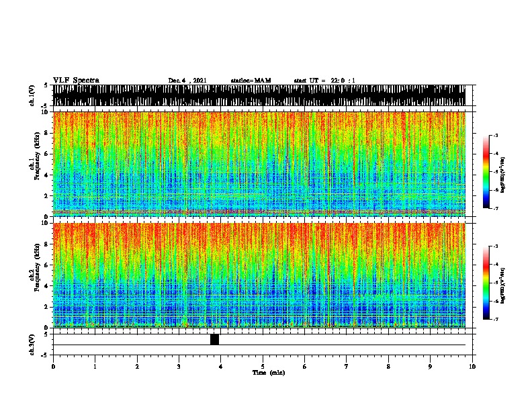Click the "ch.1(V)" waveform axis label
This screenshot has width=532, height=411.
[x=32, y=95]
